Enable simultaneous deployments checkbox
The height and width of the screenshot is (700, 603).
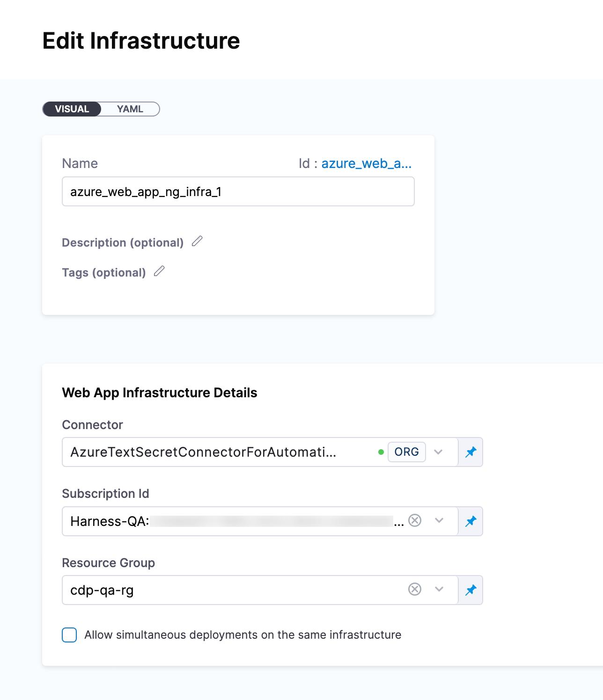(69, 635)
